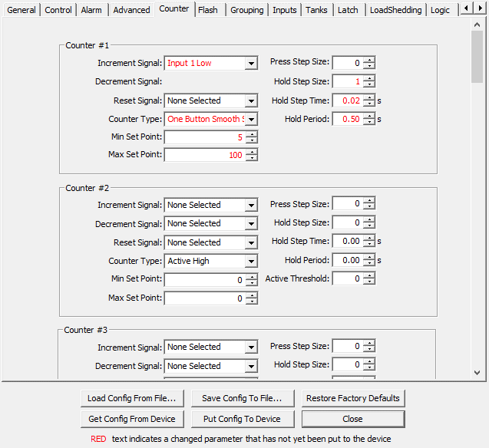
Task: Increase Counter #1 Hold Period value
Action: tap(369, 116)
